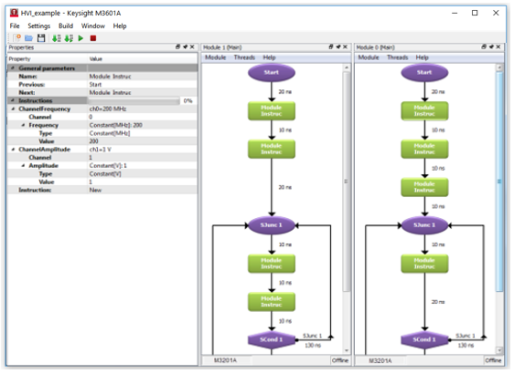Click the second green download arrow icon
Image resolution: width=514 pixels, height=374 pixels.
pos(69,38)
